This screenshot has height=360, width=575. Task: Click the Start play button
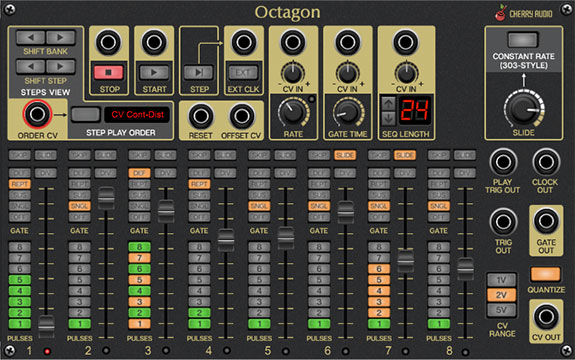coord(154,73)
